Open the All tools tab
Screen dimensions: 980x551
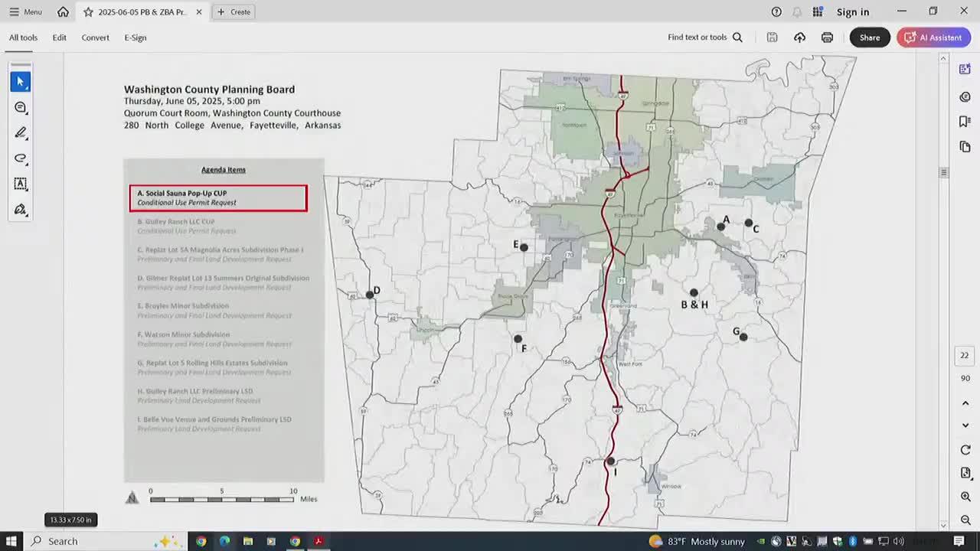[23, 37]
